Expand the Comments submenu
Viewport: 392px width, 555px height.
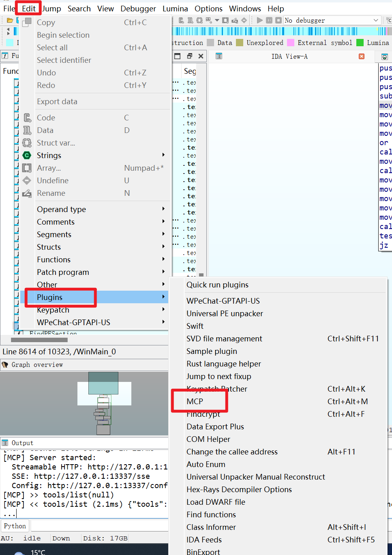(x=163, y=221)
